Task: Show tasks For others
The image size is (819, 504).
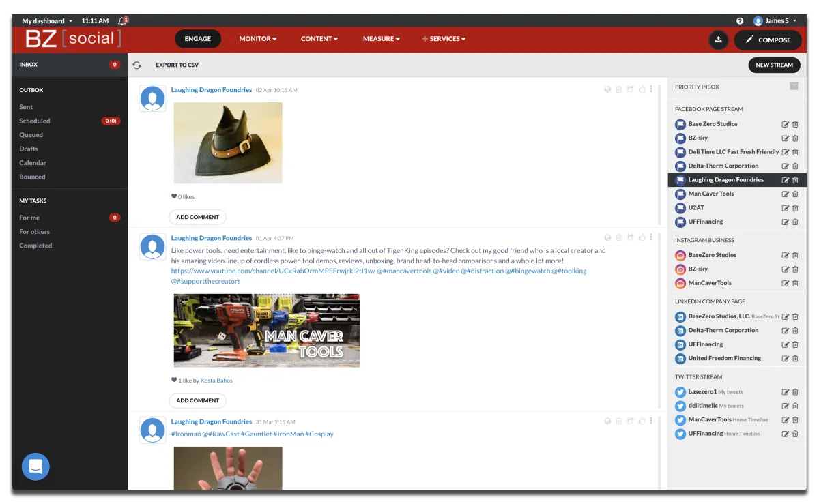Action: [34, 232]
